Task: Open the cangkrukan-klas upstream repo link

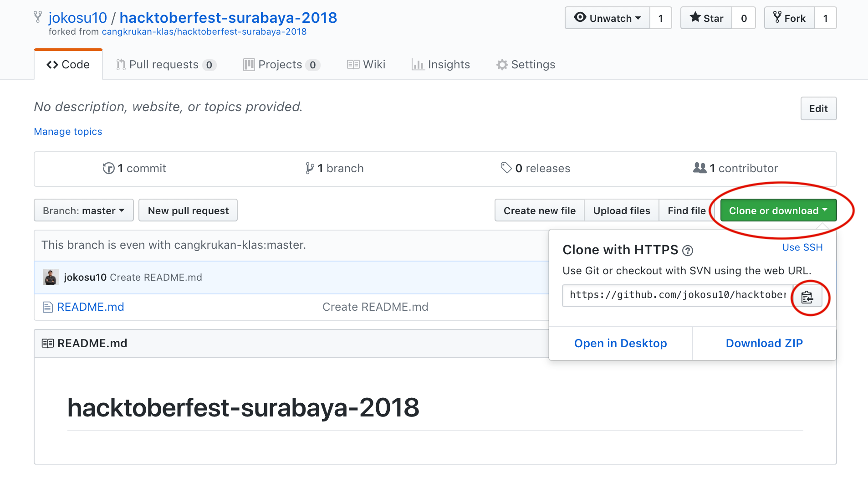Action: 204,32
